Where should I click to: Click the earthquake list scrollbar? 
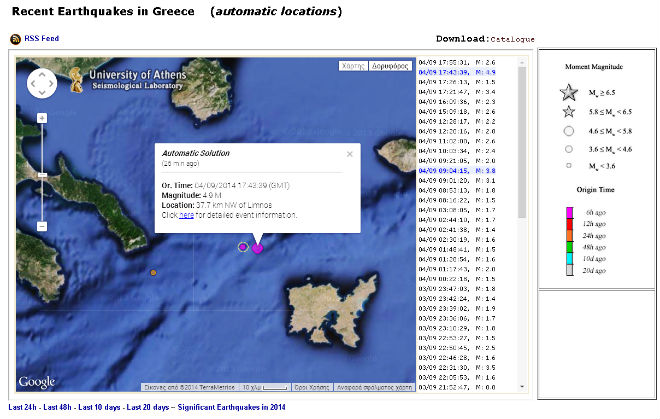pos(521,140)
